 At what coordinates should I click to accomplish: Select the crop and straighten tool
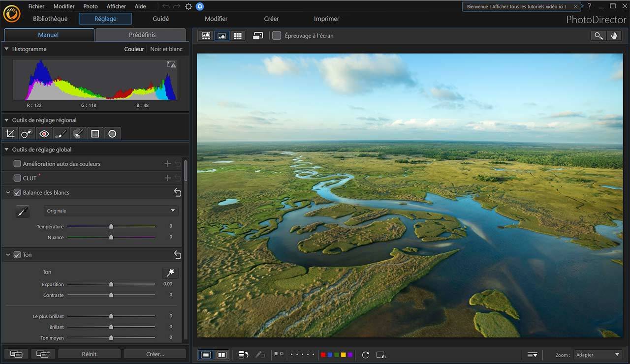(x=10, y=134)
